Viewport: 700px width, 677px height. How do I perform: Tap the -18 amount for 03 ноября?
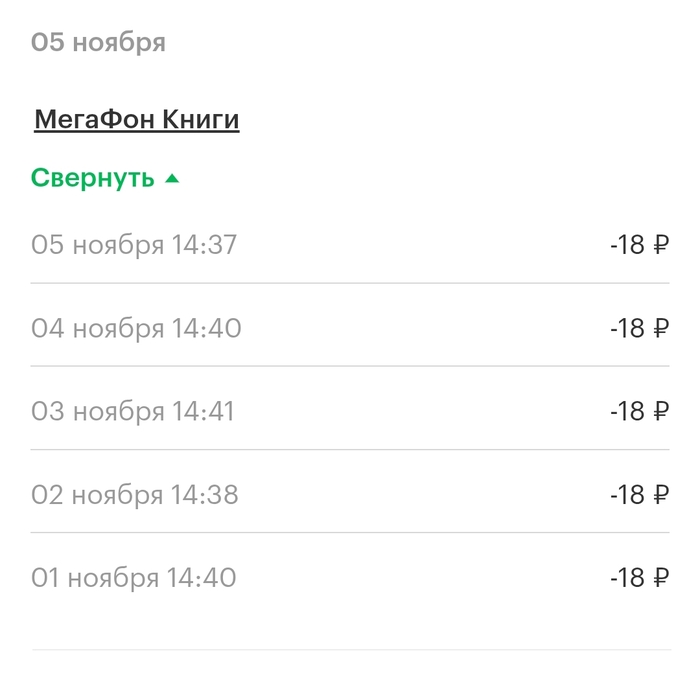coord(627,411)
